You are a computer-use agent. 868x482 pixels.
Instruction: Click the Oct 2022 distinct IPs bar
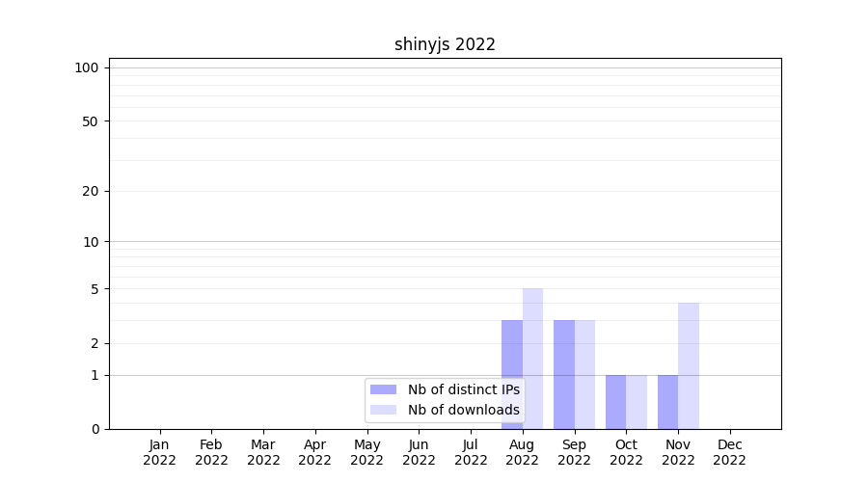pos(615,402)
